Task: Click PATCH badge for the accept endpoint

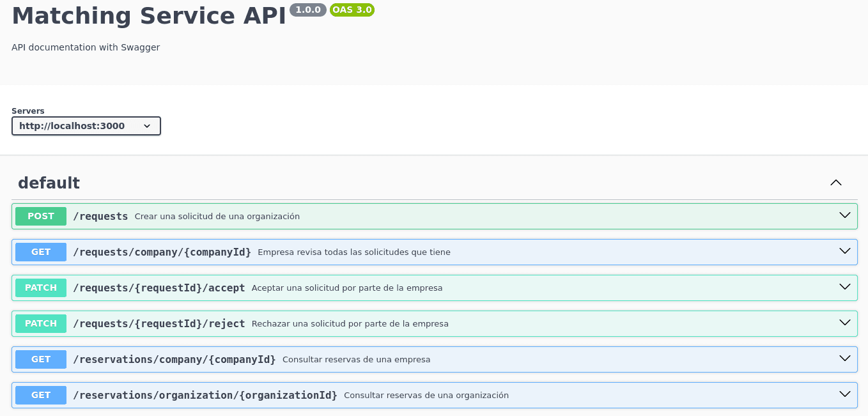Action: coord(41,288)
